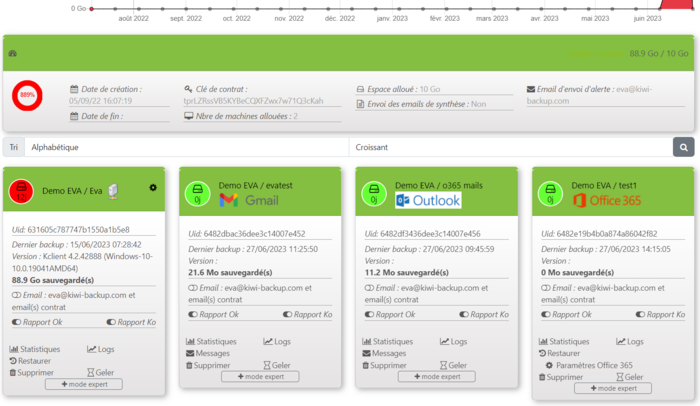Click Supprimer on Demo EVA / o365 mails card
700x406 pixels.
pyautogui.click(x=388, y=365)
